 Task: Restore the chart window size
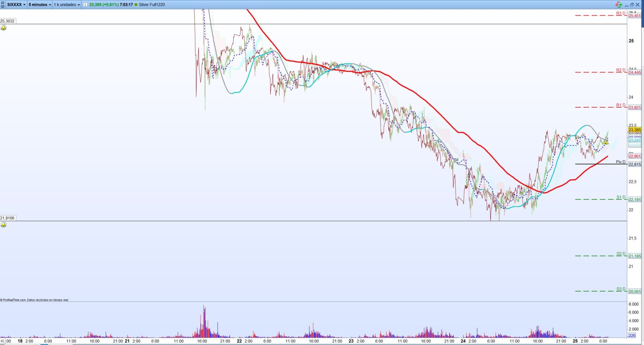point(632,4)
